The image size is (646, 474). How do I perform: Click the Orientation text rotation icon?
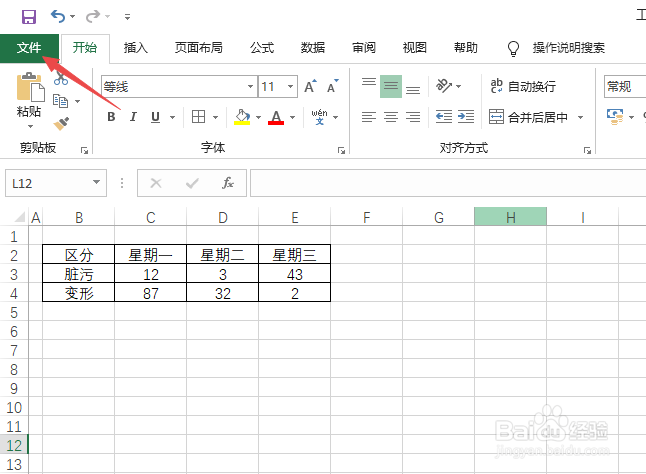[x=444, y=86]
